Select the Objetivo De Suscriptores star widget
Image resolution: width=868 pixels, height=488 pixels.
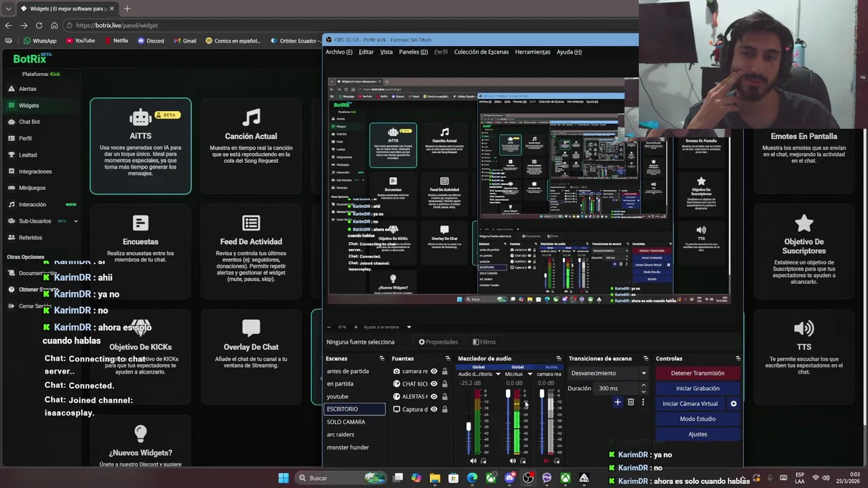[x=804, y=251]
